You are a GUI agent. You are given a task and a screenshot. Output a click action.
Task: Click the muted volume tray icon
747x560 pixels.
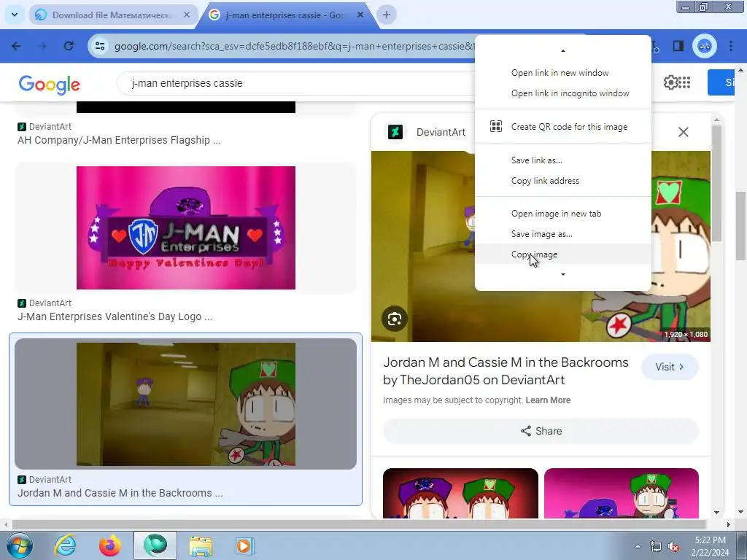(x=673, y=547)
